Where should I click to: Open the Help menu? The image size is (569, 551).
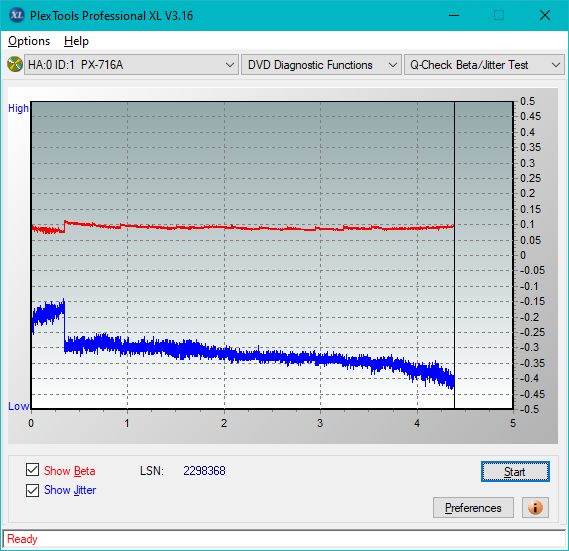(x=76, y=41)
